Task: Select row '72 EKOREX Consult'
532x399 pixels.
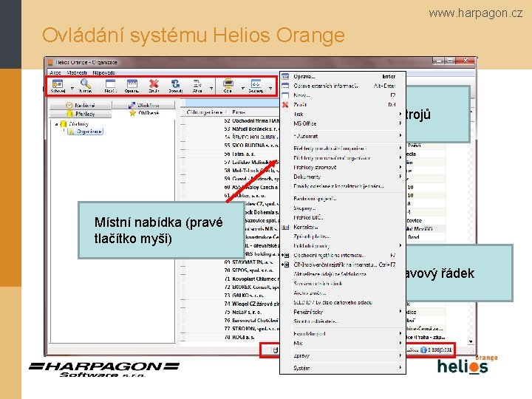Action: pos(233,287)
